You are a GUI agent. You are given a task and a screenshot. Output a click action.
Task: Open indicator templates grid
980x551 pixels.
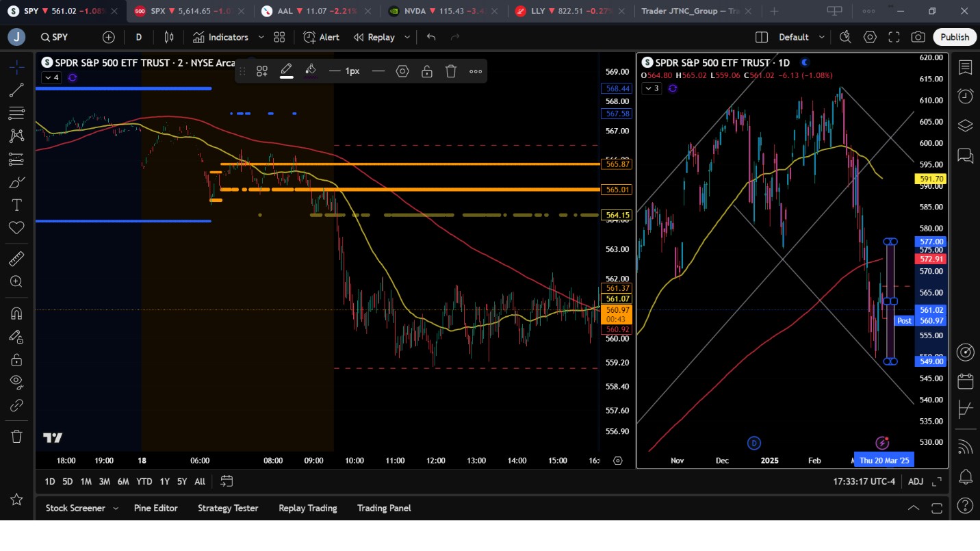coord(279,37)
